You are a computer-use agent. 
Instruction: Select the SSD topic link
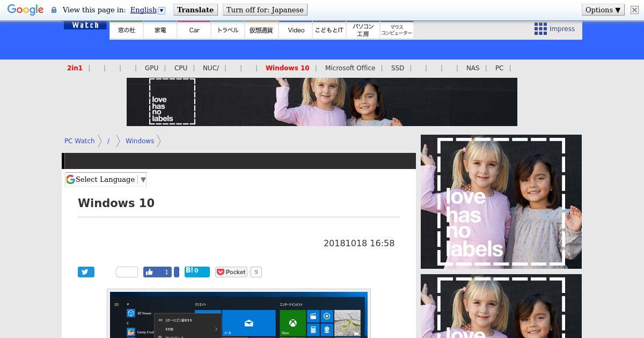(398, 68)
